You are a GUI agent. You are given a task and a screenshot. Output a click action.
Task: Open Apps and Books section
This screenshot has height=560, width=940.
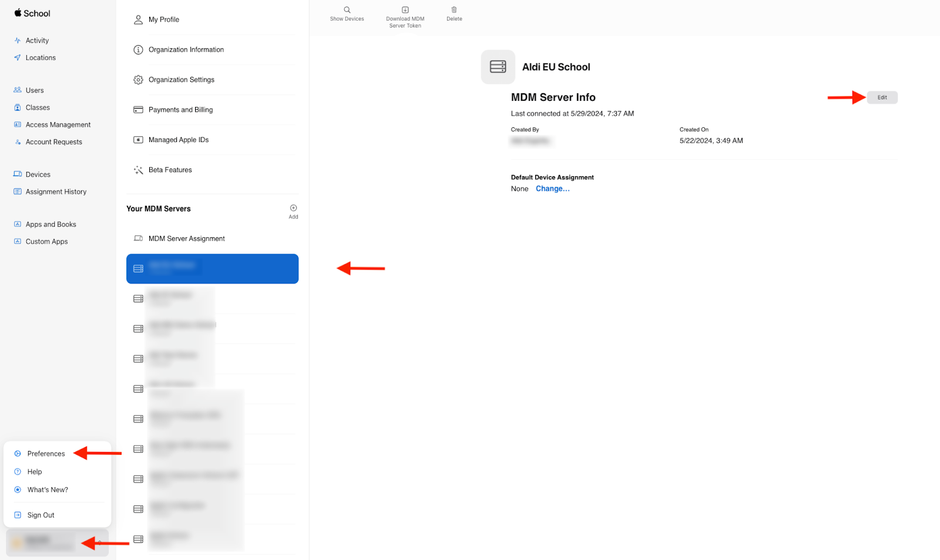click(x=51, y=224)
